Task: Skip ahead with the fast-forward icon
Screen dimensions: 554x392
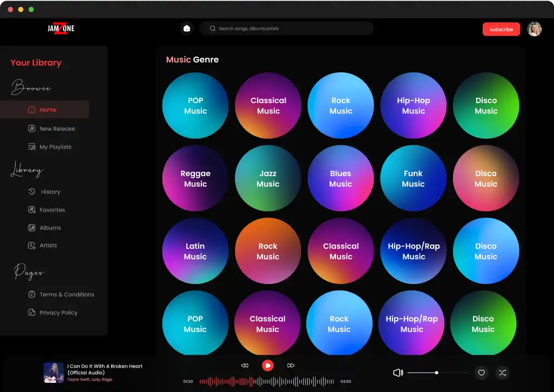Action: 291,366
